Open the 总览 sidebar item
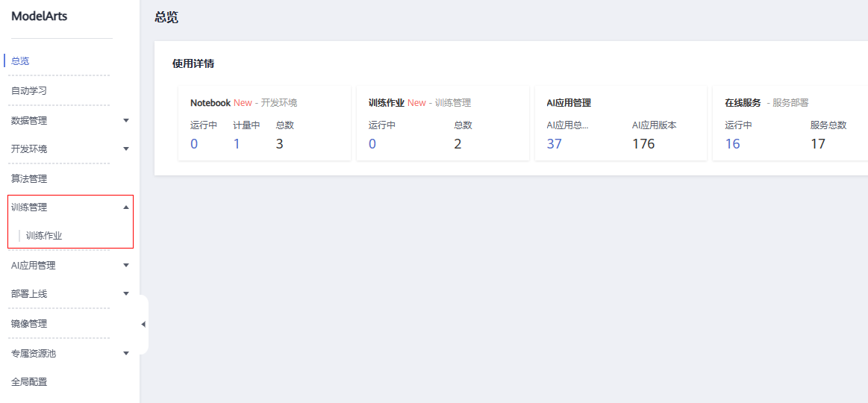Viewport: 868px width, 403px height. (x=20, y=61)
